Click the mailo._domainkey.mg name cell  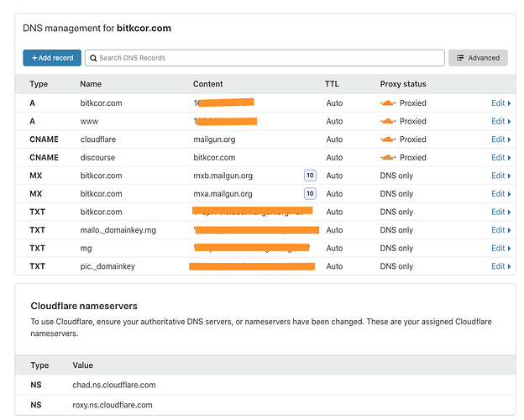click(118, 230)
